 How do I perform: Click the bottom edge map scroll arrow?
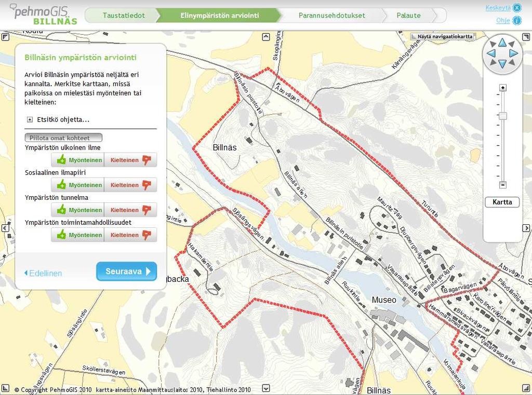point(266,388)
